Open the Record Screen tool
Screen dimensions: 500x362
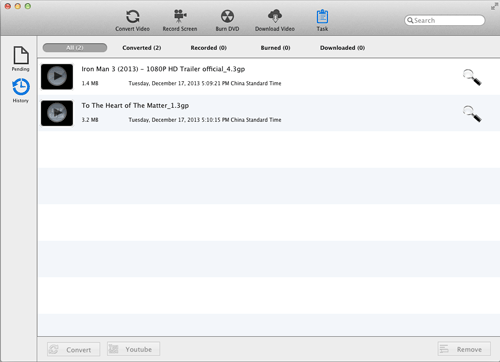[x=180, y=20]
